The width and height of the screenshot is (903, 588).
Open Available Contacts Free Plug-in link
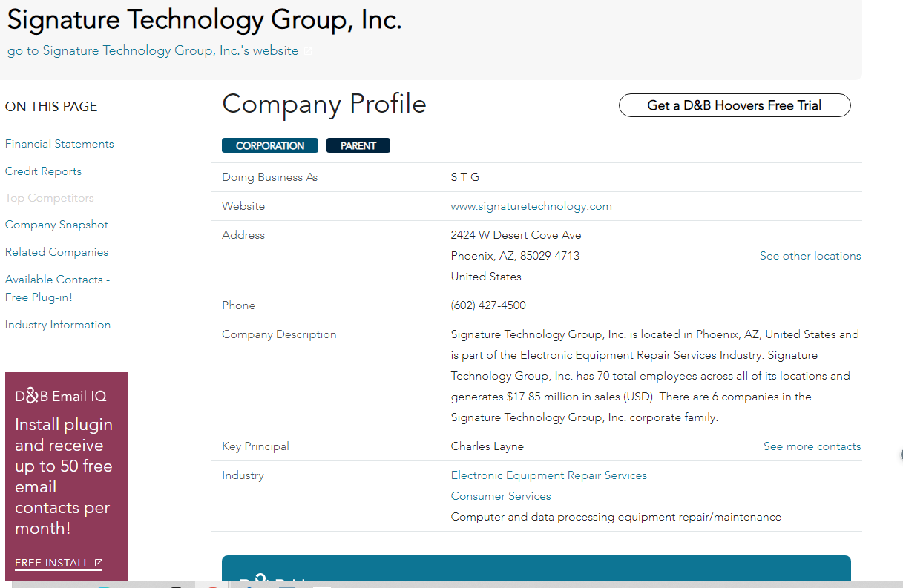(x=57, y=288)
